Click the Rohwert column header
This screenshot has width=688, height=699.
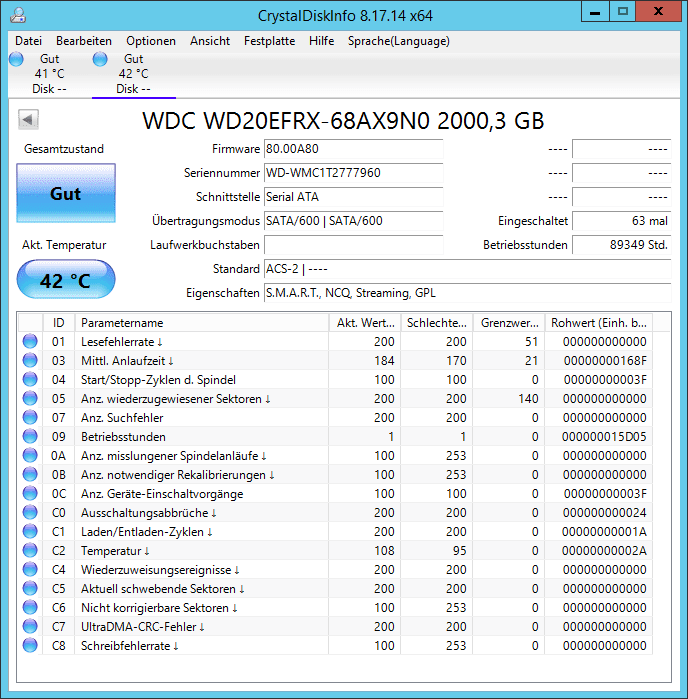[x=599, y=323]
